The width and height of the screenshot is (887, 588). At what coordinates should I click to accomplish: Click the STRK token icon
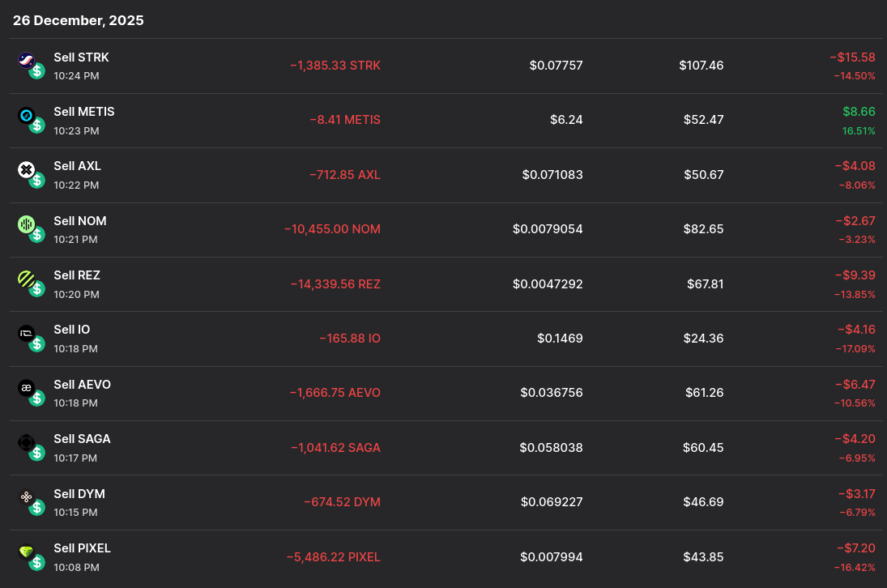point(27,60)
